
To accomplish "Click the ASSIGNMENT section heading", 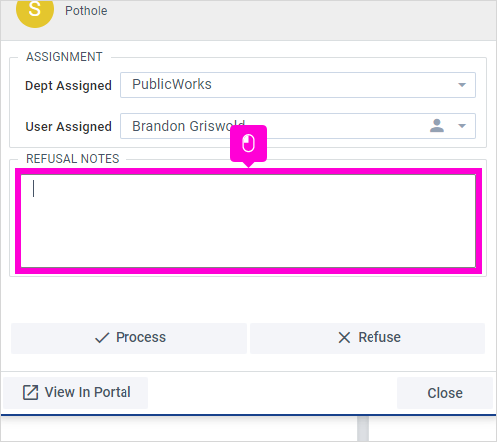I will pyautogui.click(x=64, y=57).
